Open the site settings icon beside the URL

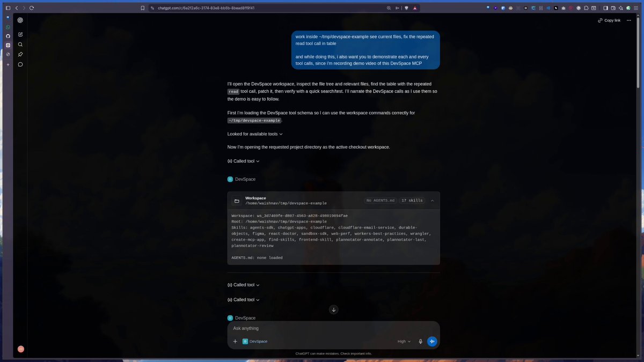pyautogui.click(x=152, y=8)
